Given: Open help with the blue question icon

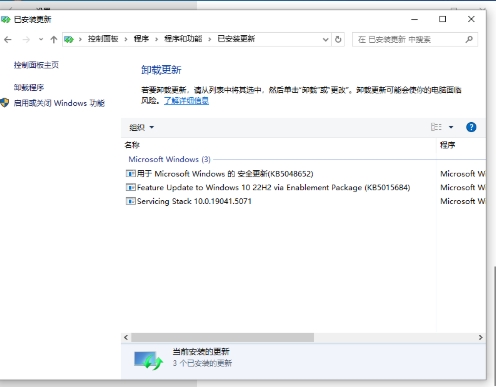Looking at the screenshot, I should coord(471,127).
